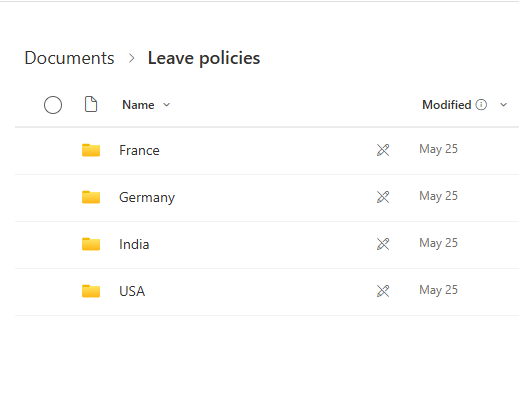Click the Leave policies breadcrumb title

204,58
